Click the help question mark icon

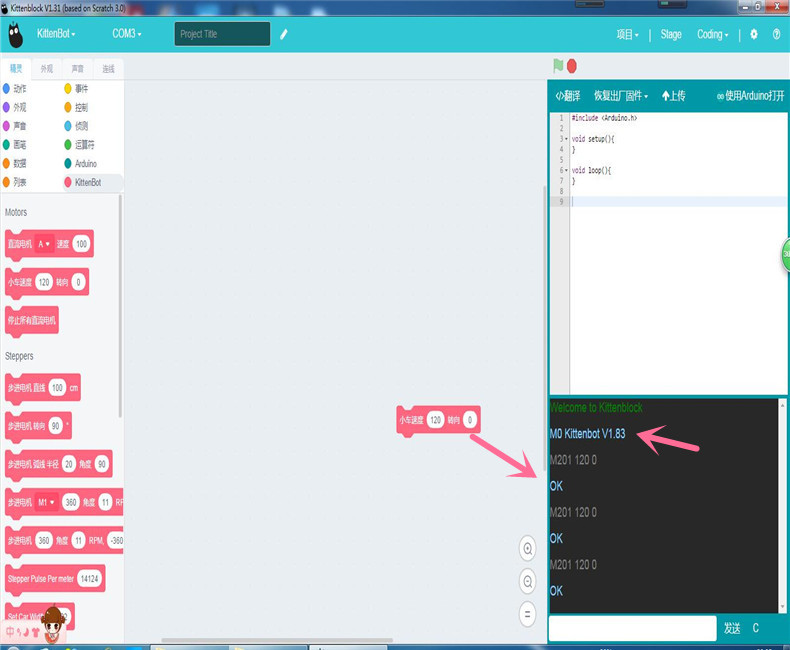[x=776, y=34]
